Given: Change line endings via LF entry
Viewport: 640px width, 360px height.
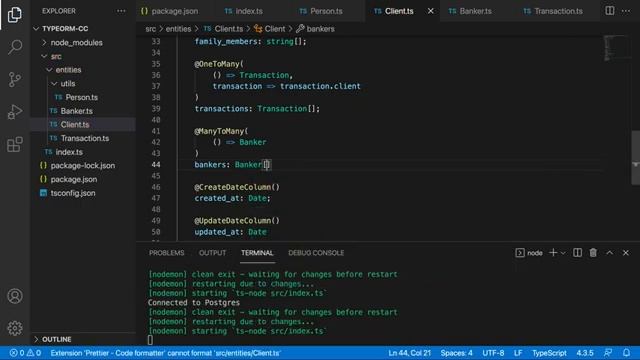Looking at the screenshot, I should pos(518,353).
